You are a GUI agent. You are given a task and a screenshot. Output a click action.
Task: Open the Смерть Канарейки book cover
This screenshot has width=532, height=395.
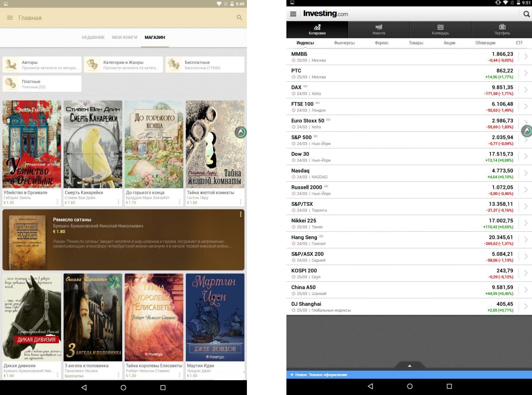click(93, 144)
